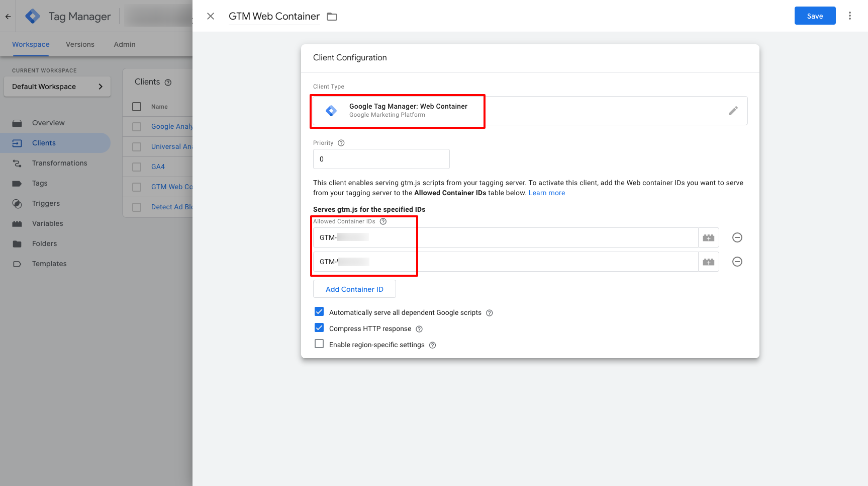
Task: Click the Triggers icon in the sidebar
Action: click(x=17, y=203)
